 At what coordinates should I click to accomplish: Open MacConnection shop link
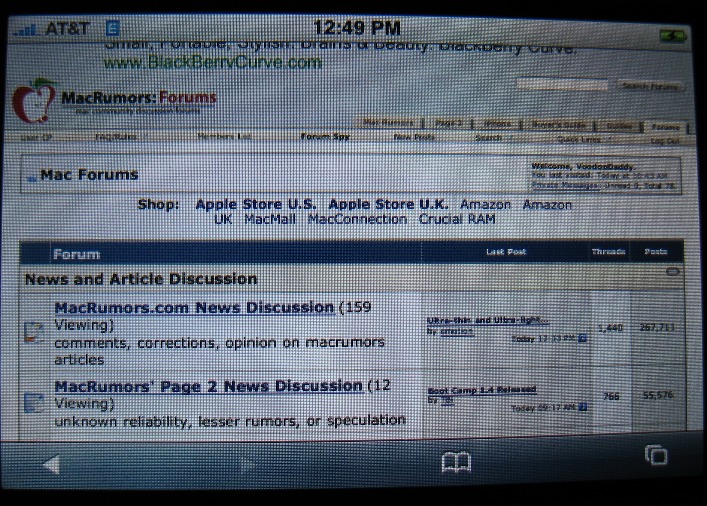pos(357,219)
